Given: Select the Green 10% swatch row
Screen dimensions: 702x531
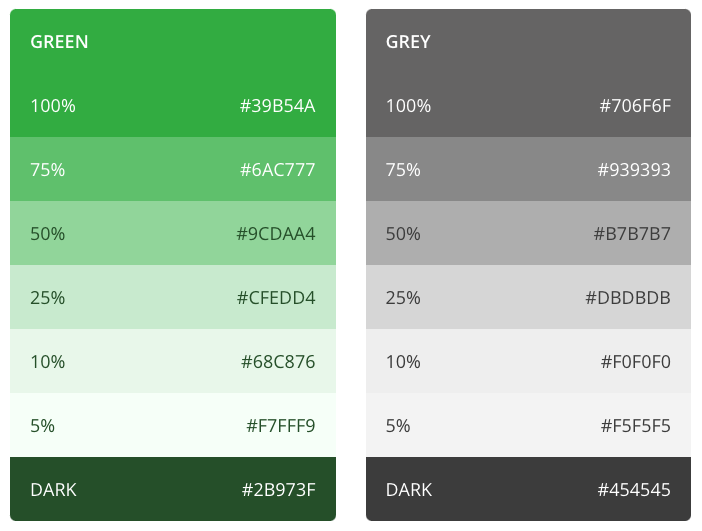Looking at the screenshot, I should (x=172, y=362).
